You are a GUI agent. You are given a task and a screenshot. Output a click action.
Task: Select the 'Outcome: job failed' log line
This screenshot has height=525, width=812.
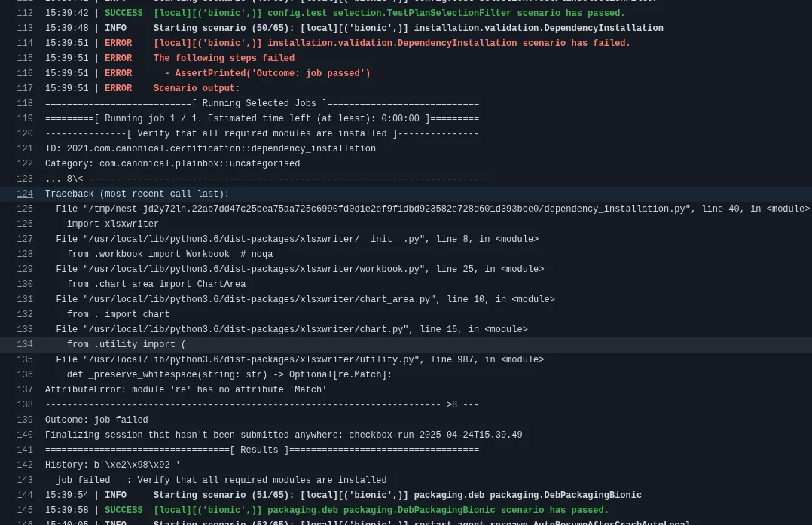(96, 420)
